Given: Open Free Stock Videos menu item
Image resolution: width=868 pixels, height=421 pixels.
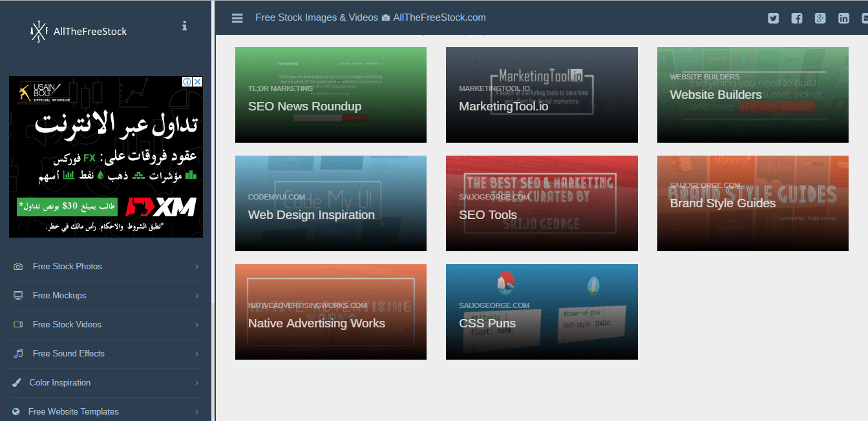Looking at the screenshot, I should tap(106, 325).
